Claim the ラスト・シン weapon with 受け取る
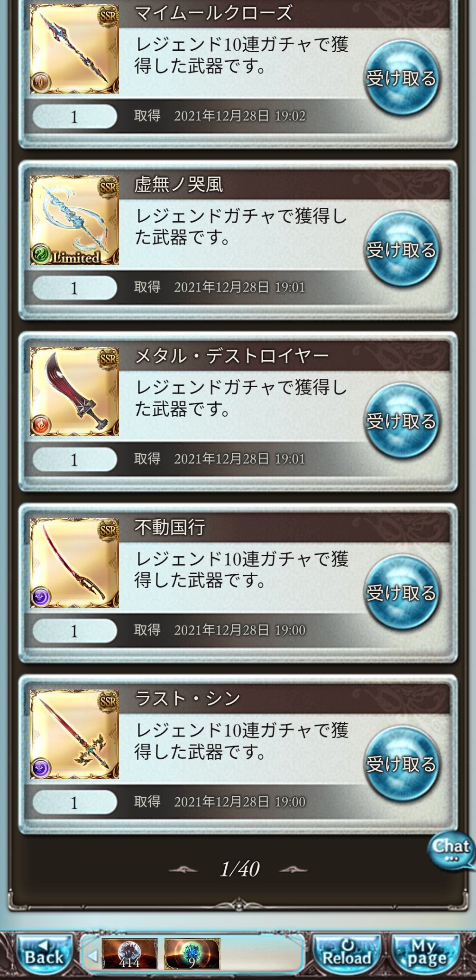Viewport: 476px width, 980px height. 402,764
